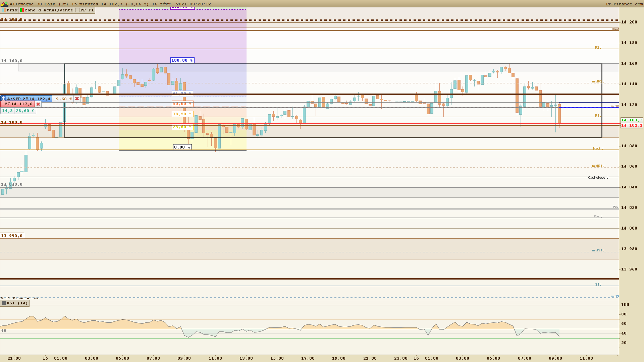The height and width of the screenshot is (362, 644).
Task: Click the 38,20 % Fibonacci level label
Action: [182, 114]
